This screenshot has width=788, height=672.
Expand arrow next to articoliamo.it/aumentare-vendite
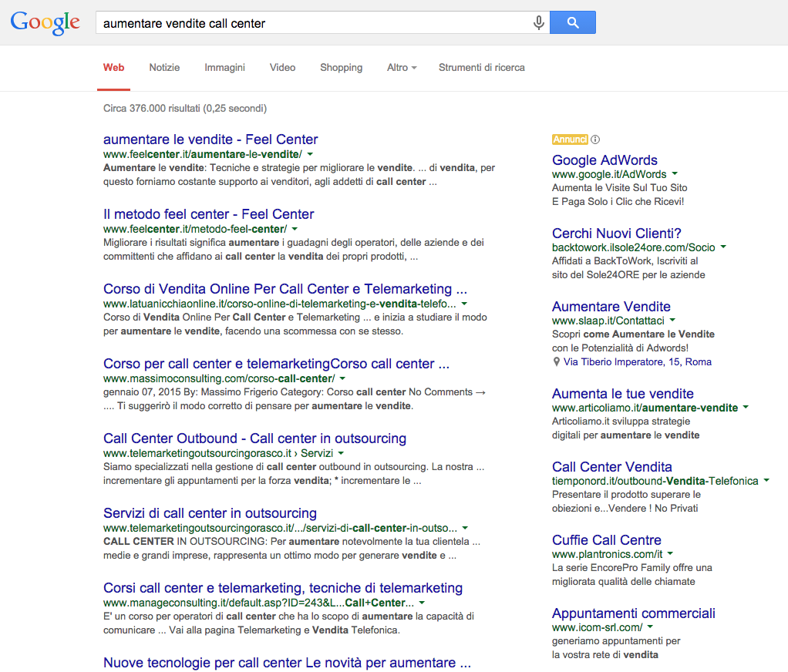click(746, 408)
